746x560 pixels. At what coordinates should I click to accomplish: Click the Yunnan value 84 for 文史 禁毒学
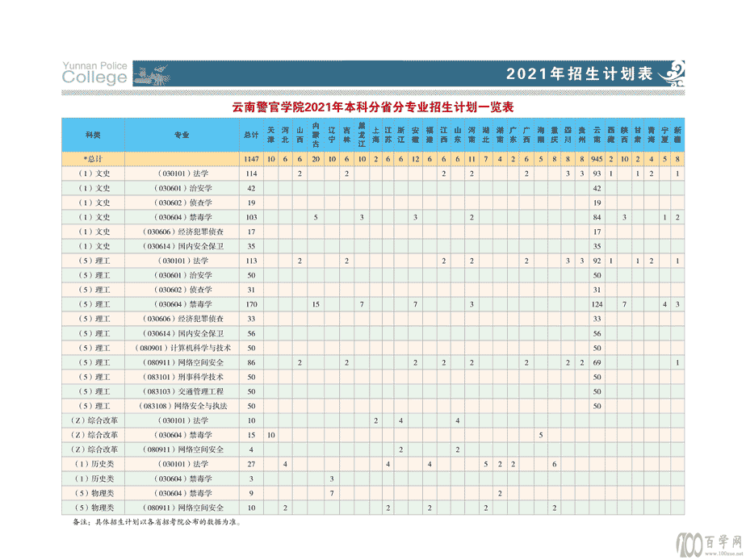pos(597,217)
